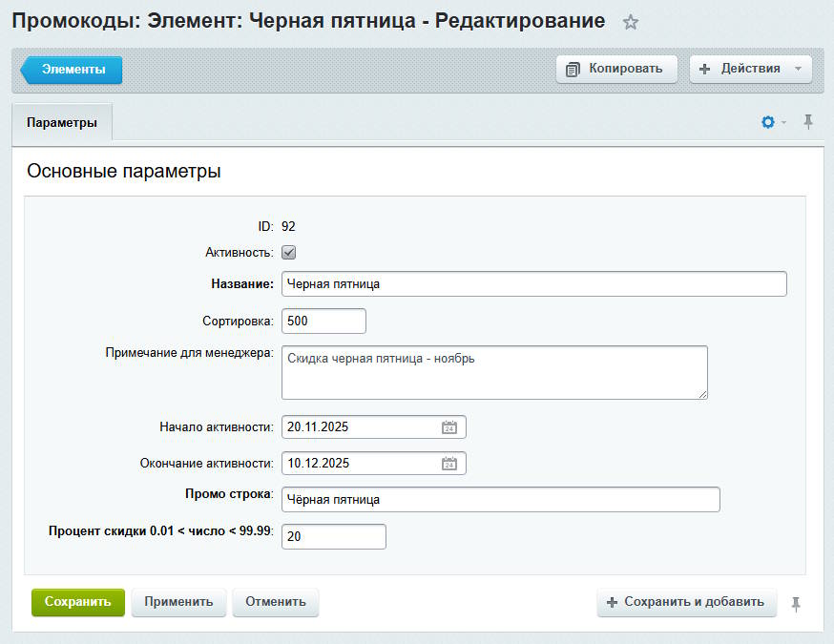This screenshot has width=834, height=644.
Task: Focus the Промо строка input
Action: pos(500,500)
